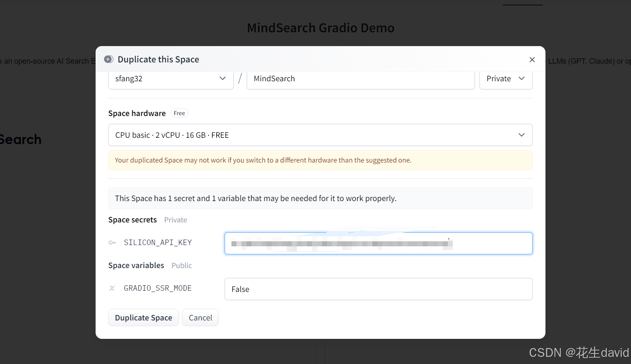Image resolution: width=631 pixels, height=364 pixels.
Task: Edit the GRADIO_SSR_MODE value field
Action: (379, 289)
